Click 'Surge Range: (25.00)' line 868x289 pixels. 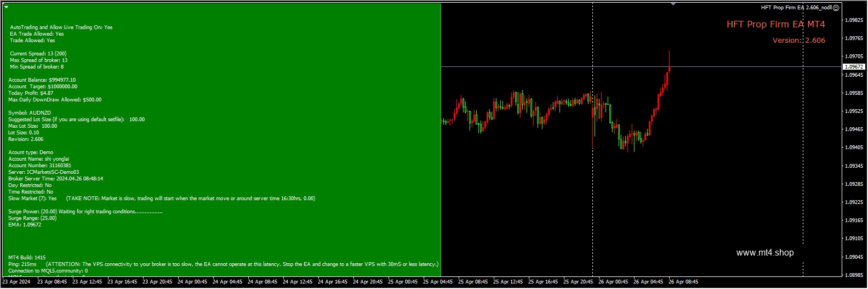(32, 218)
